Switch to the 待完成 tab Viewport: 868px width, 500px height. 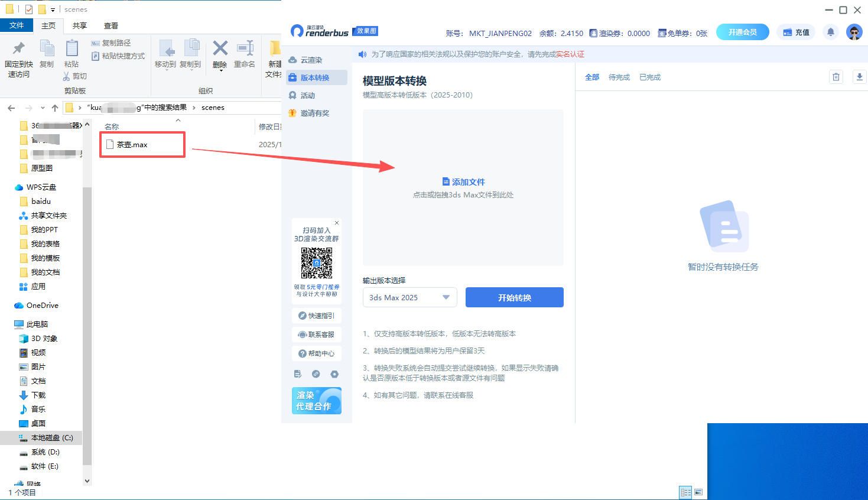point(619,77)
